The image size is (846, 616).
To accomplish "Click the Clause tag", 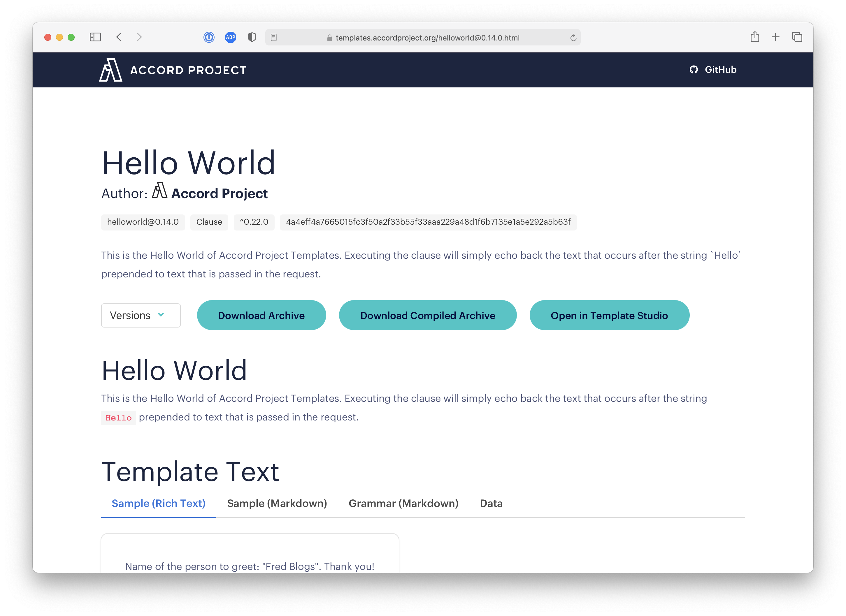I will pyautogui.click(x=209, y=222).
